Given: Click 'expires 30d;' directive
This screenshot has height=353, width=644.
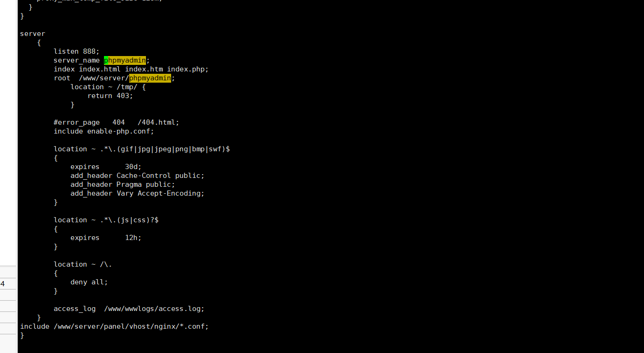Looking at the screenshot, I should click(106, 167).
